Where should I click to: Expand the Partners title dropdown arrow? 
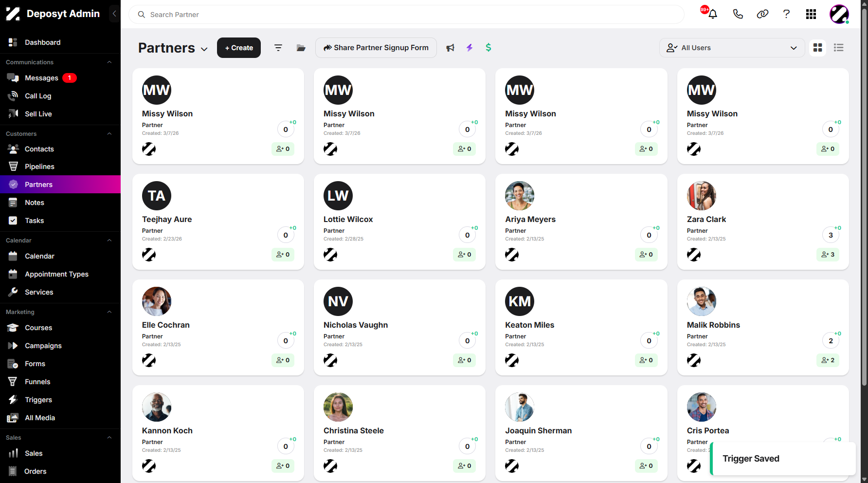[204, 49]
